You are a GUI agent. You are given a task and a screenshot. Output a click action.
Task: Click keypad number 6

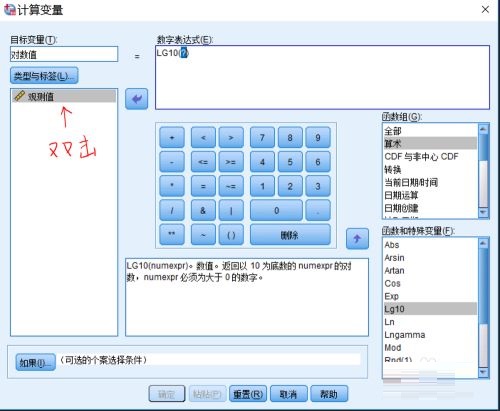(x=318, y=162)
